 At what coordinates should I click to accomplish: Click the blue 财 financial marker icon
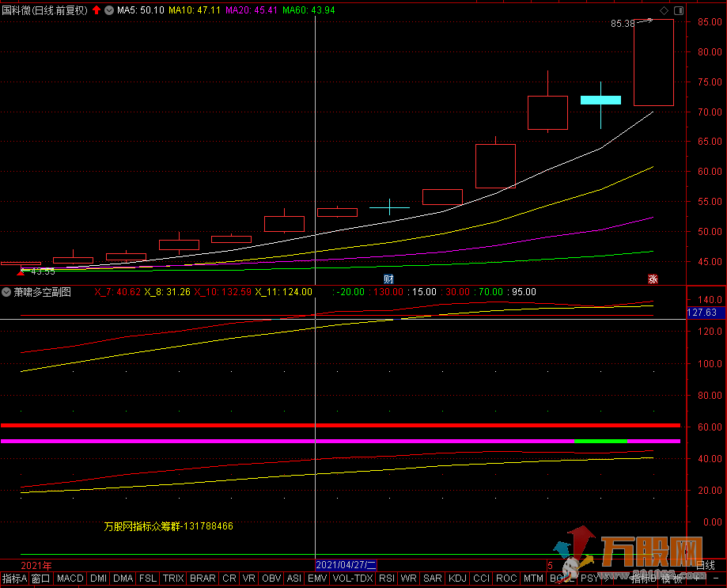coord(388,279)
